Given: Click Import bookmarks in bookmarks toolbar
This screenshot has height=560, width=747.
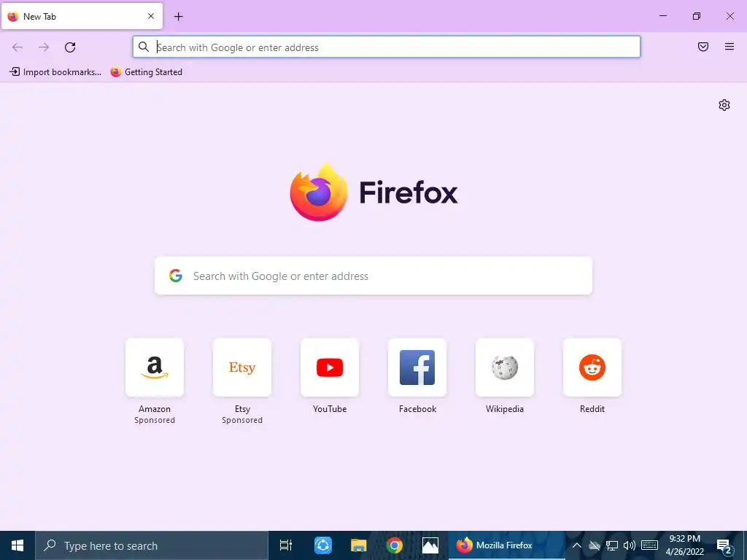Looking at the screenshot, I should pyautogui.click(x=55, y=72).
